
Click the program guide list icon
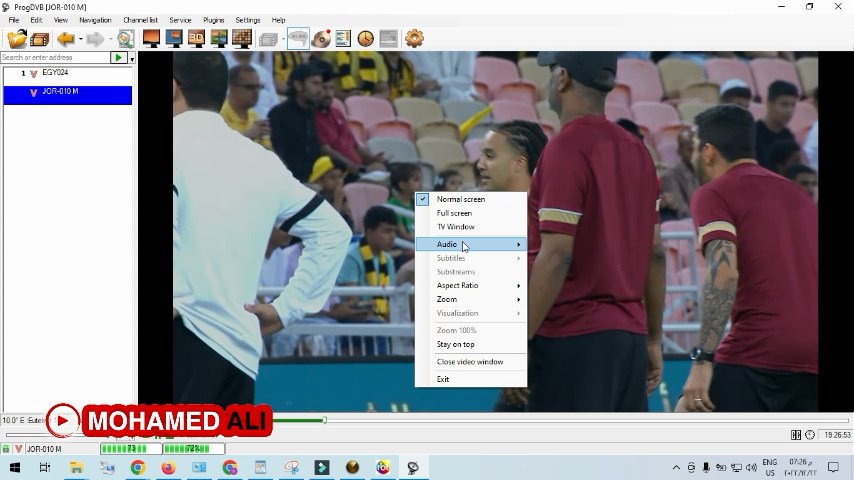343,39
